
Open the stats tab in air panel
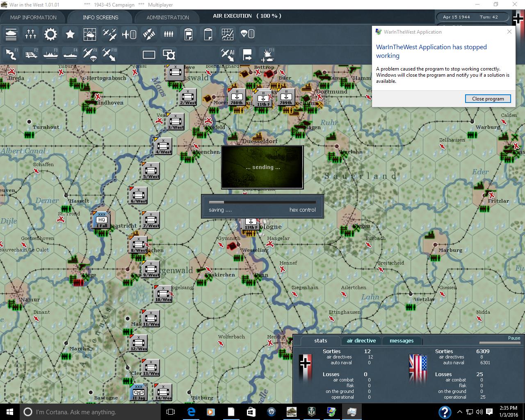point(321,340)
